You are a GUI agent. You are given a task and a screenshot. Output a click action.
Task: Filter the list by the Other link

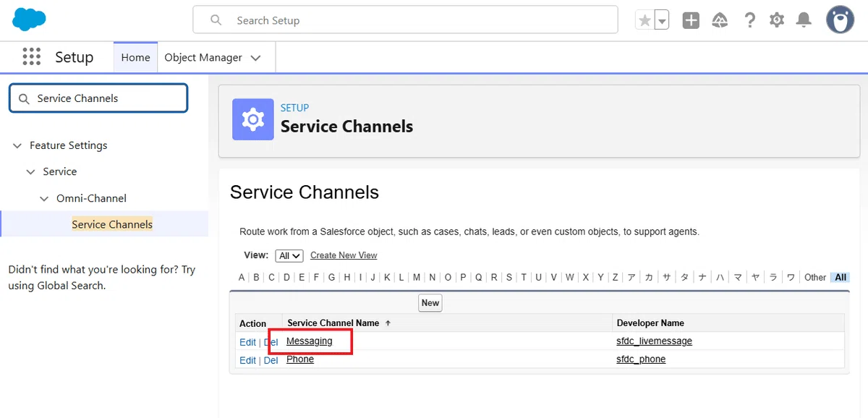click(815, 277)
